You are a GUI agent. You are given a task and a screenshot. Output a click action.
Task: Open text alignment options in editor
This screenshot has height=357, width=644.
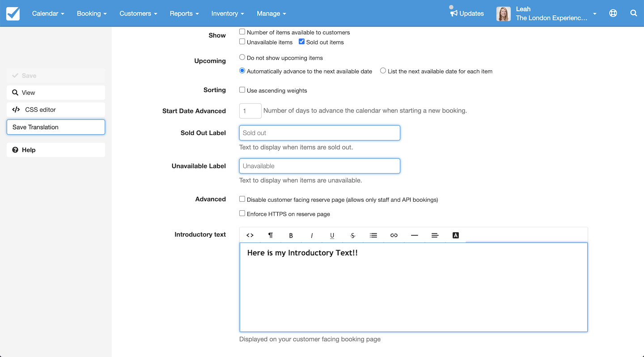click(435, 235)
